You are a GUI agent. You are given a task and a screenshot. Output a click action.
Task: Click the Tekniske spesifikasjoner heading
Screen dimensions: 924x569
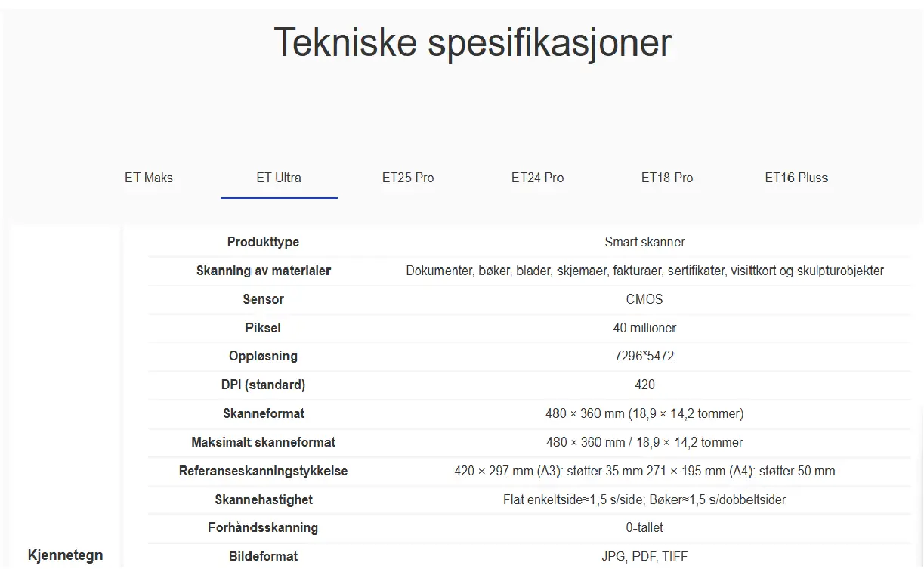click(472, 42)
